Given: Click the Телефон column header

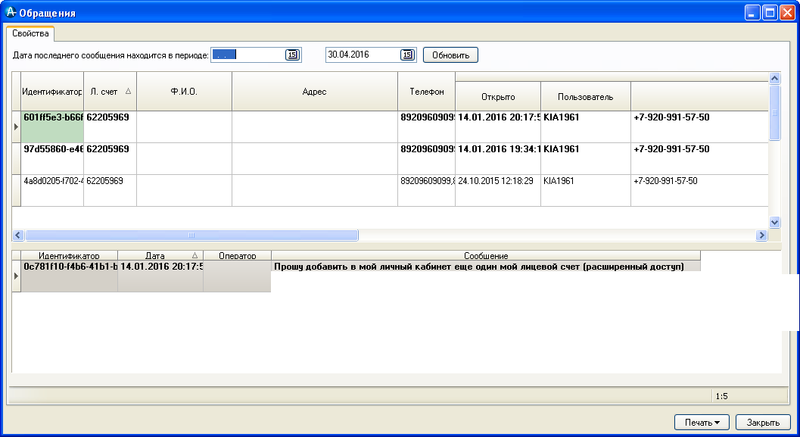Looking at the screenshot, I should 426,91.
